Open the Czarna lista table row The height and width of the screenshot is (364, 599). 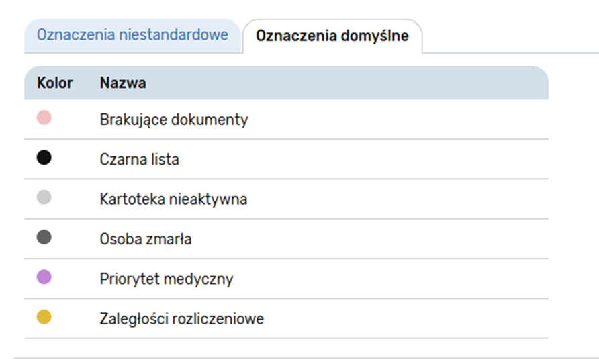coord(336,159)
